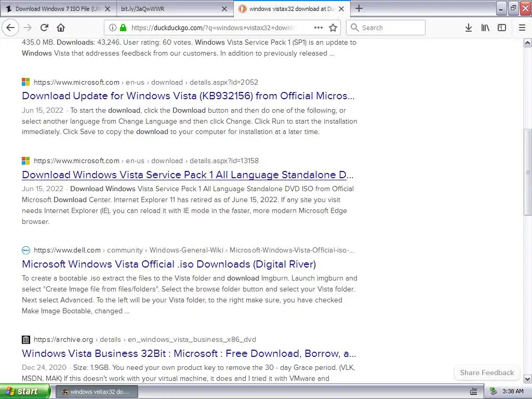Focus the browser Search box
The height and width of the screenshot is (399, 532).
(x=386, y=28)
